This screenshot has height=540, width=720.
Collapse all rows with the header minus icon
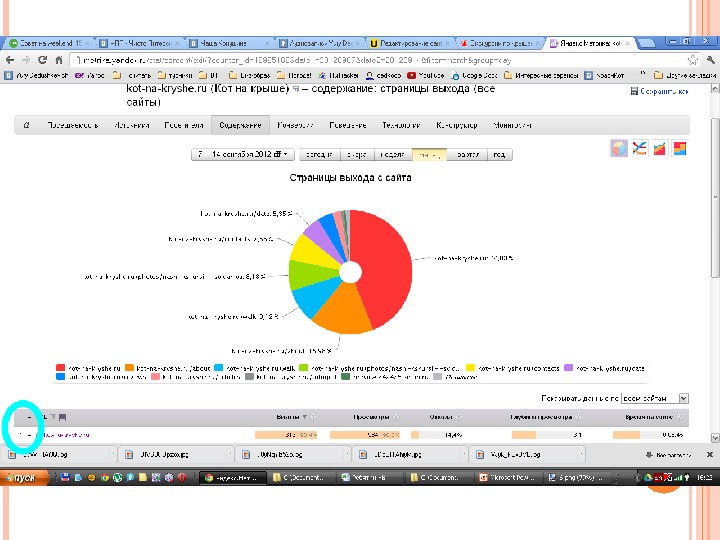tap(29, 417)
